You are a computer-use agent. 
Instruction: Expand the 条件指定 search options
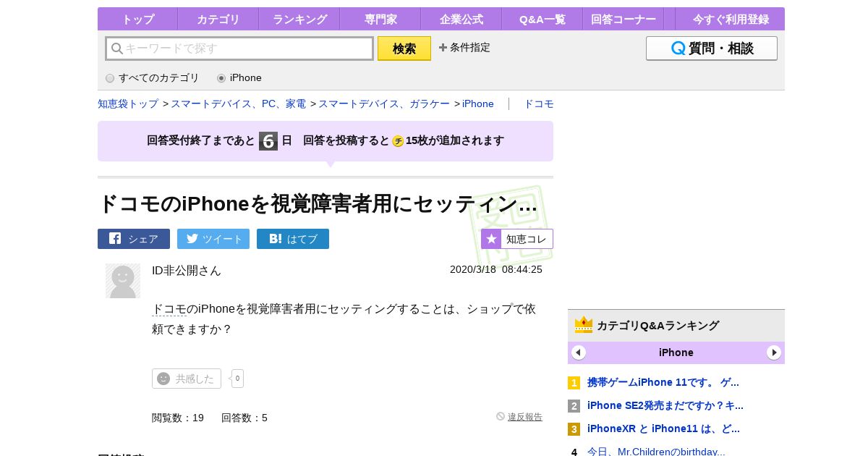pos(464,48)
